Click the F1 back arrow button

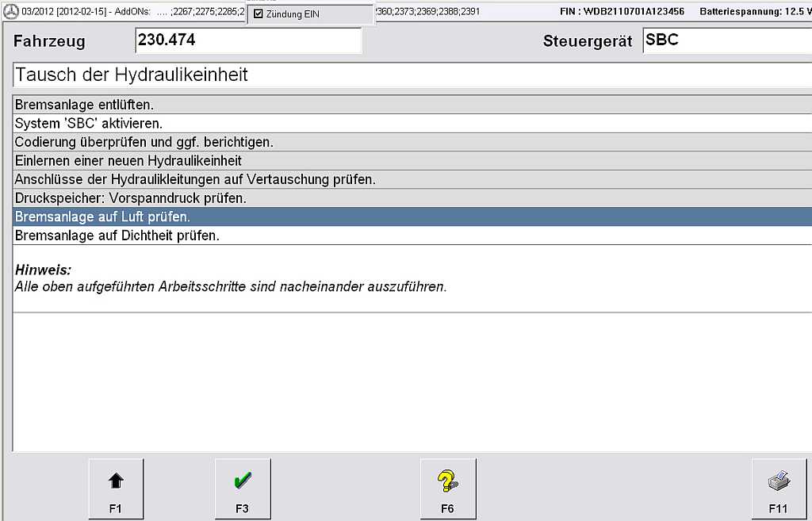(116, 488)
